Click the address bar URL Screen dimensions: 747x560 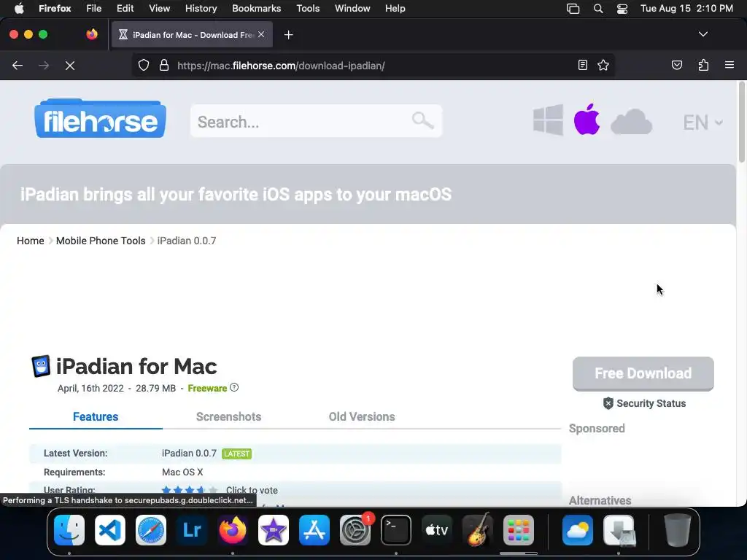pos(281,66)
